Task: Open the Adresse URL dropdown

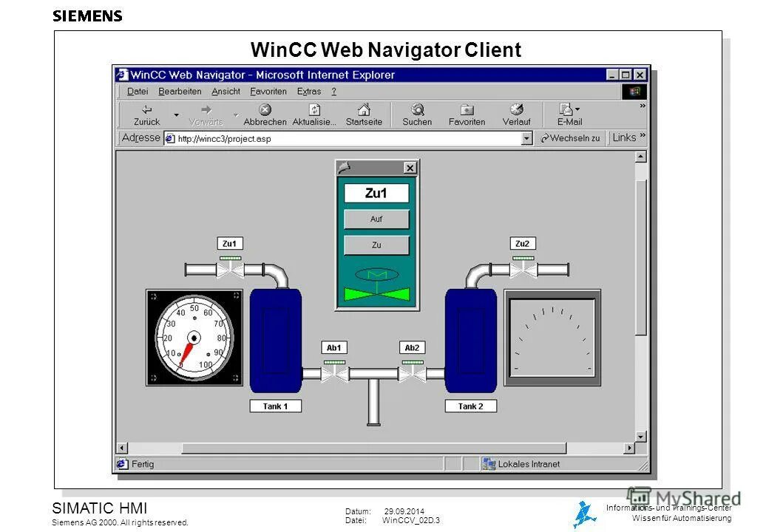Action: 526,137
